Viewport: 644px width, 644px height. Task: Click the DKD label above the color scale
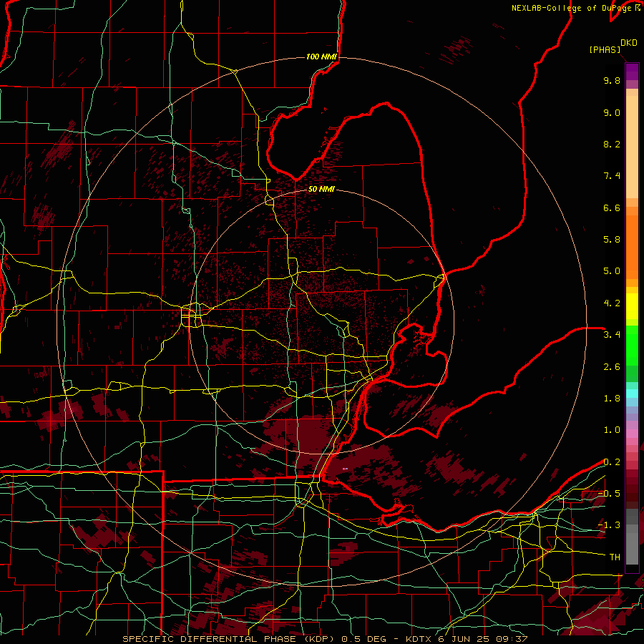point(629,43)
